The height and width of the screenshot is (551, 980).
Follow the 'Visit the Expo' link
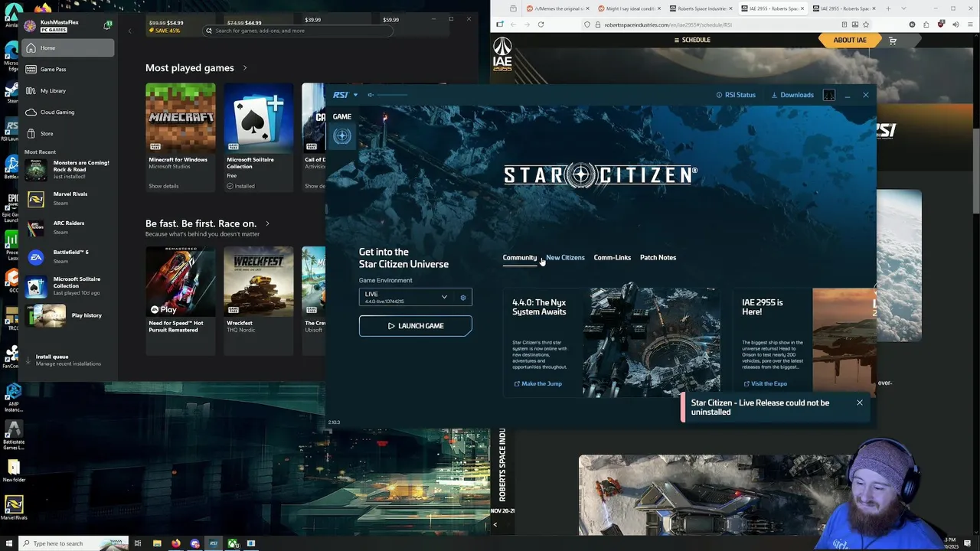coord(765,383)
